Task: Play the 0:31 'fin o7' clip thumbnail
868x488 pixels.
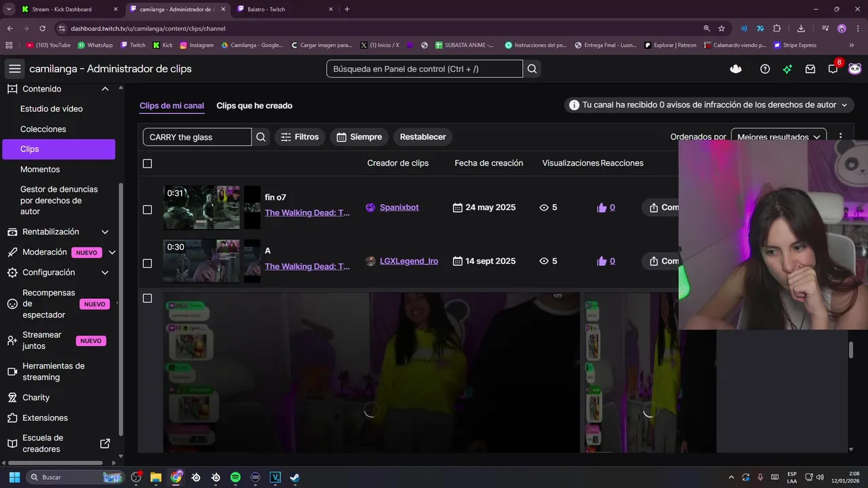Action: click(201, 207)
